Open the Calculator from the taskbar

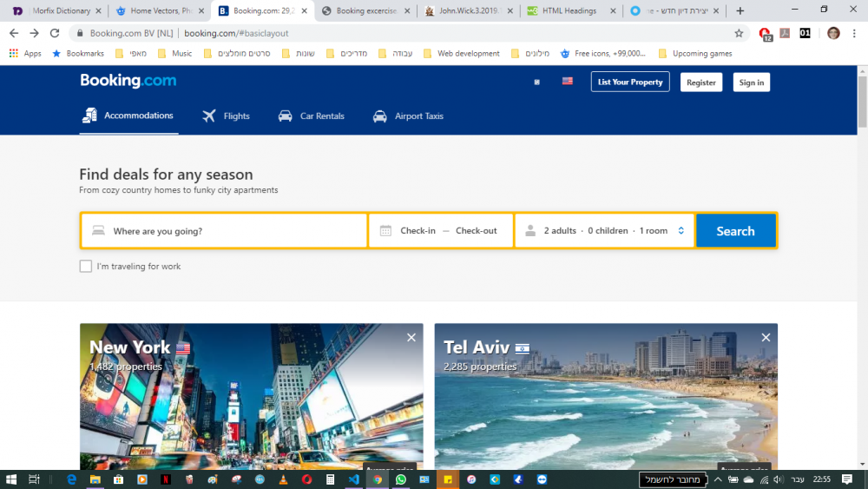click(x=330, y=479)
